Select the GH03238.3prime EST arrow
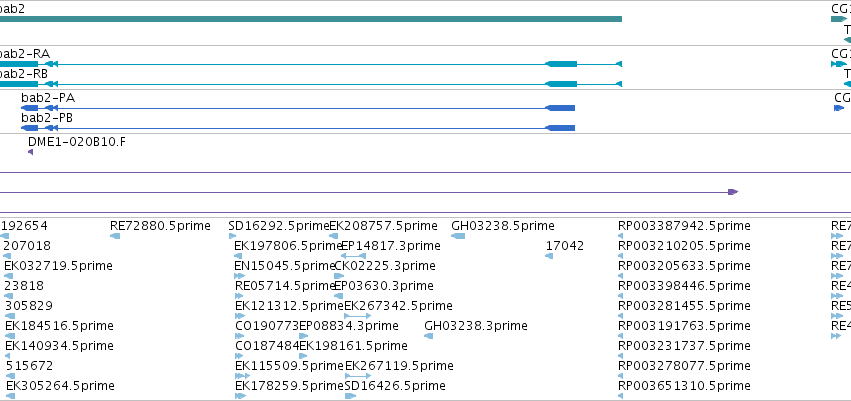Viewport: 851px width, 401px height. 428,336
